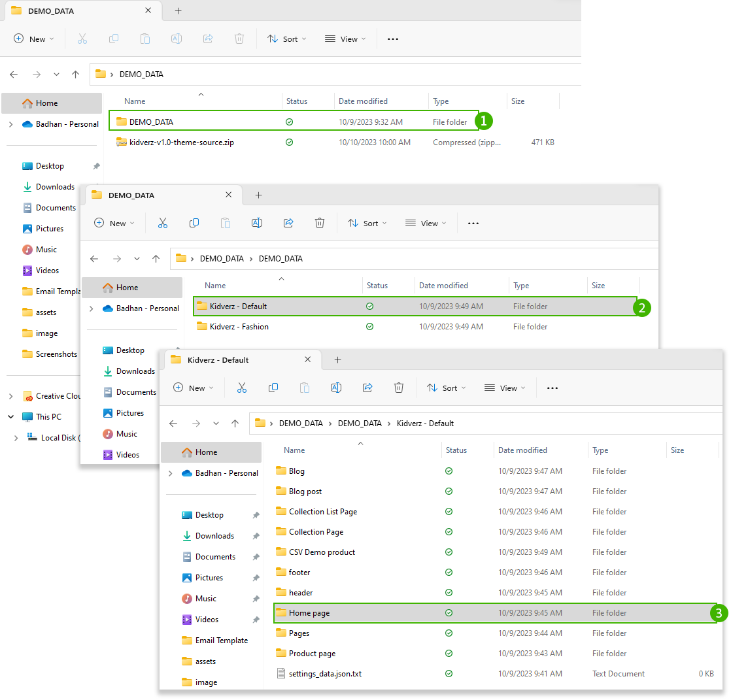Select Home page folder row
731x700 pixels.
495,613
